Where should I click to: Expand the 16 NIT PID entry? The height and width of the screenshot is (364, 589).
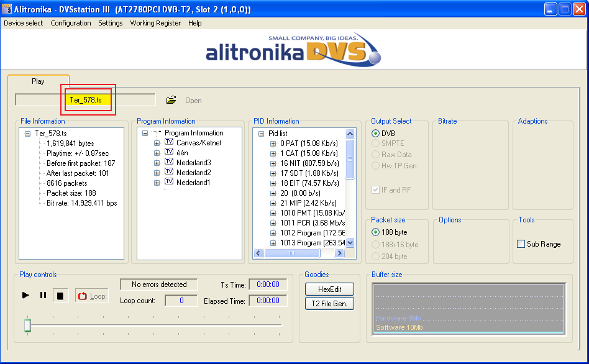[273, 163]
